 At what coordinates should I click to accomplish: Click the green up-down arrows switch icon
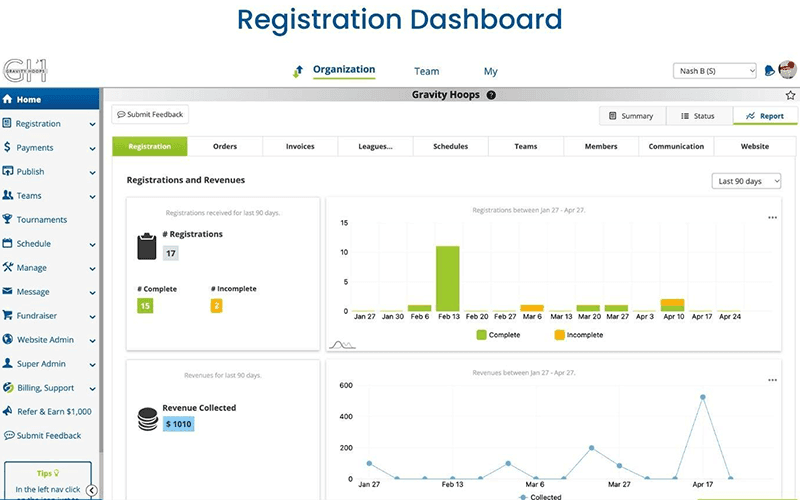tap(298, 71)
